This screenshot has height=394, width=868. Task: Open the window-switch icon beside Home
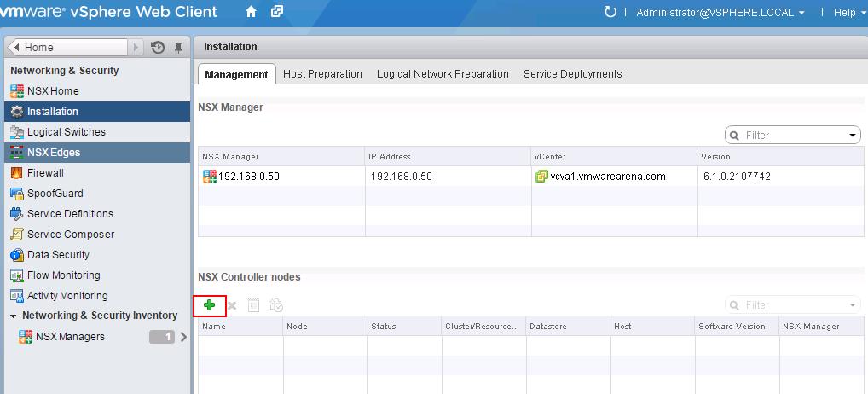[277, 11]
